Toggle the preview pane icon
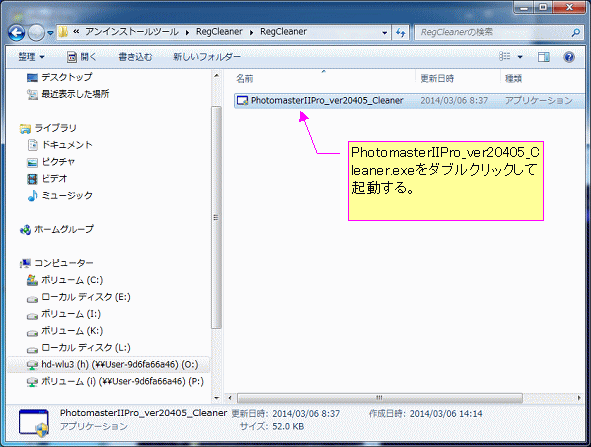The width and height of the screenshot is (591, 447). point(544,57)
